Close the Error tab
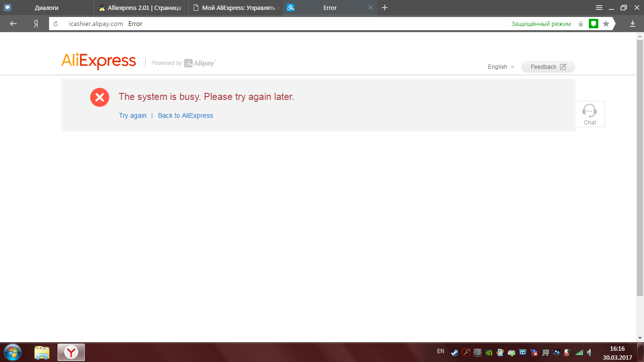644x362 pixels. [x=371, y=8]
